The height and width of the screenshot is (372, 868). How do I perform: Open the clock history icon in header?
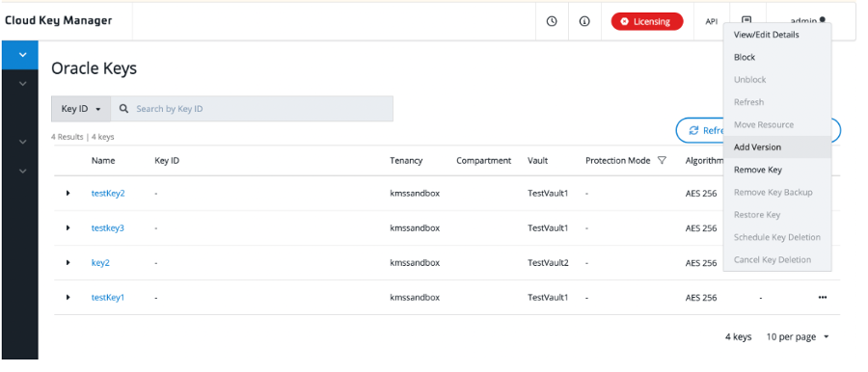tap(552, 21)
